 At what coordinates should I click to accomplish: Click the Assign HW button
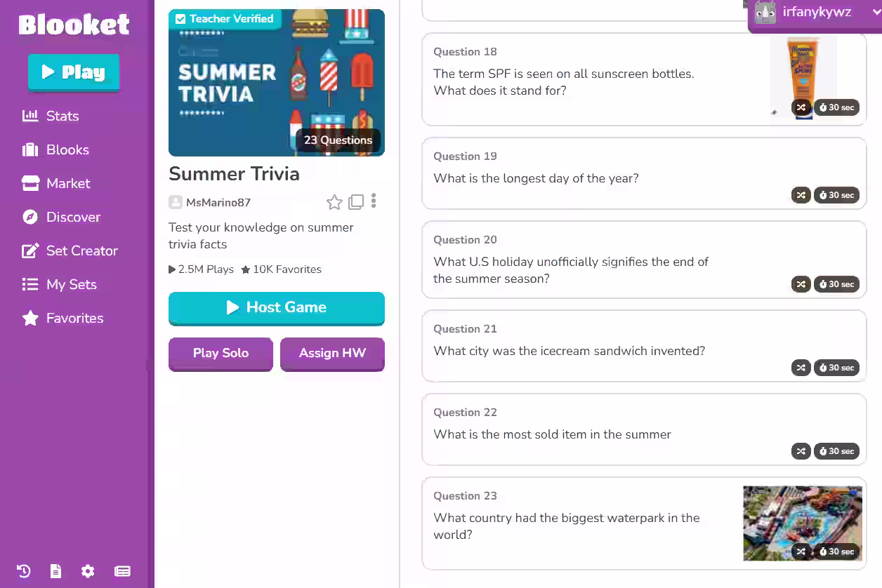click(x=332, y=353)
